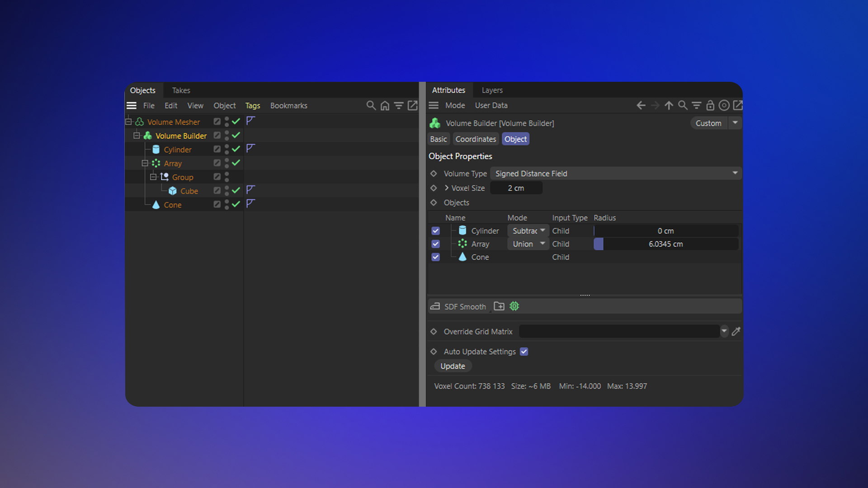This screenshot has width=868, height=488.
Task: Uncheck the Cylinder checkbox in Objects list
Action: tap(435, 231)
